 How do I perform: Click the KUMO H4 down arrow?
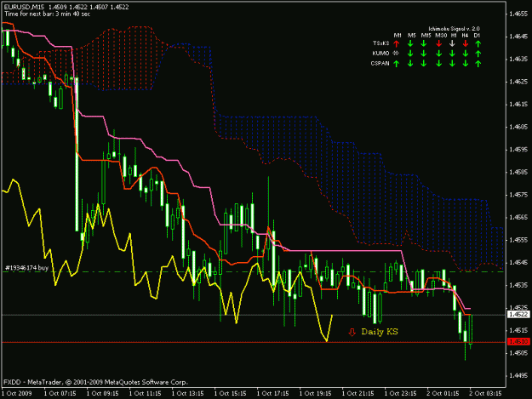[466, 54]
